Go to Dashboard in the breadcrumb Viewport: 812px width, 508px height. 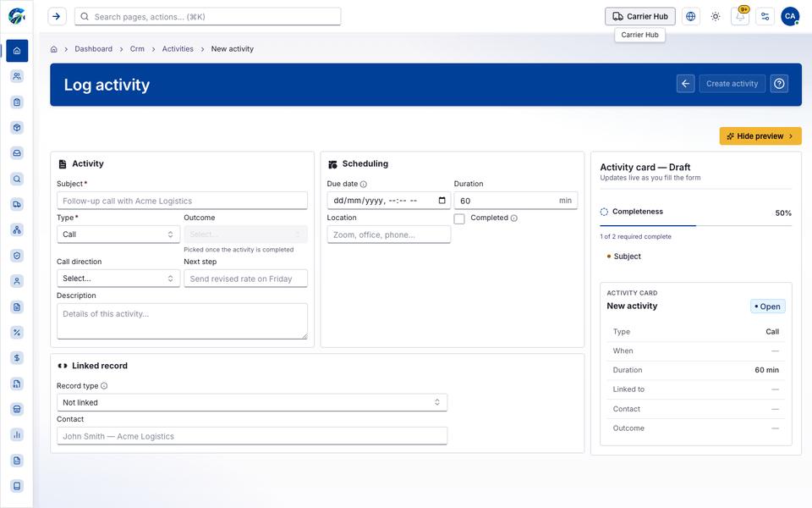pyautogui.click(x=93, y=49)
